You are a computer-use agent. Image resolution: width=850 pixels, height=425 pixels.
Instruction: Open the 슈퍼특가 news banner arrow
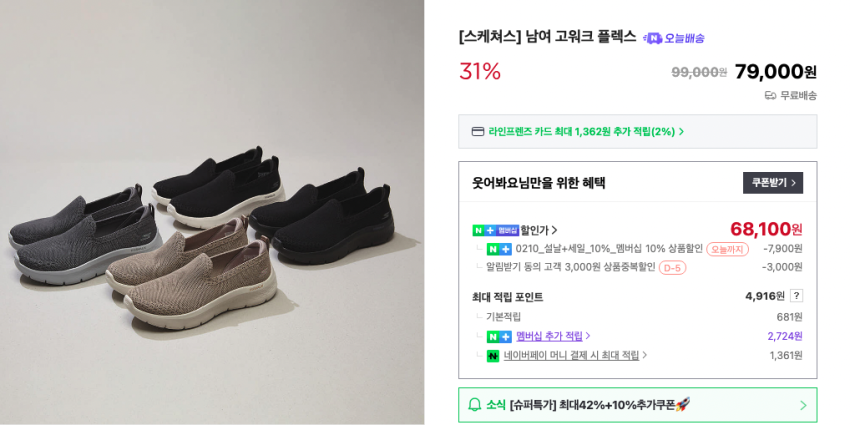tap(802, 405)
